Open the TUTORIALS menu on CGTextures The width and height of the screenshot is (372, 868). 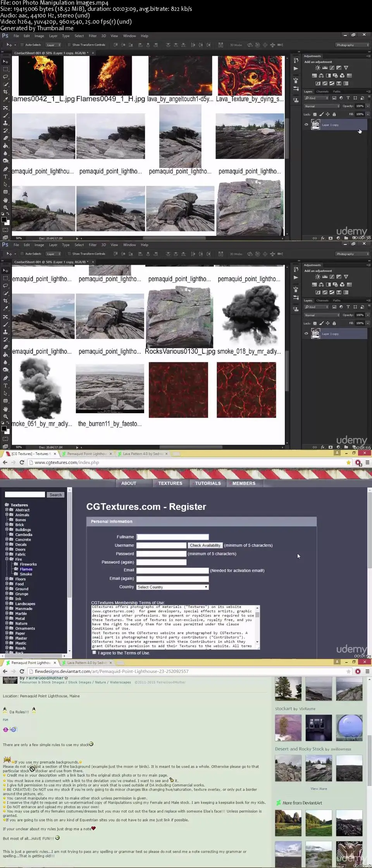click(x=208, y=483)
